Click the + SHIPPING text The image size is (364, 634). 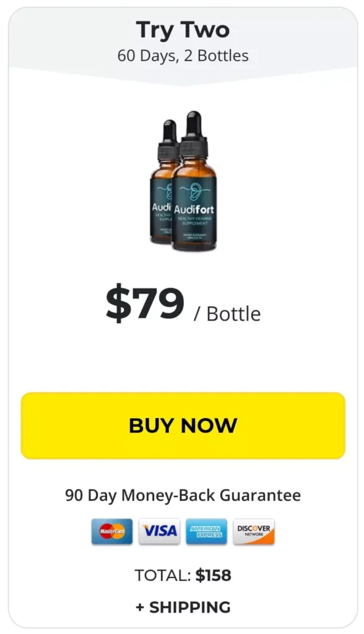tap(183, 607)
